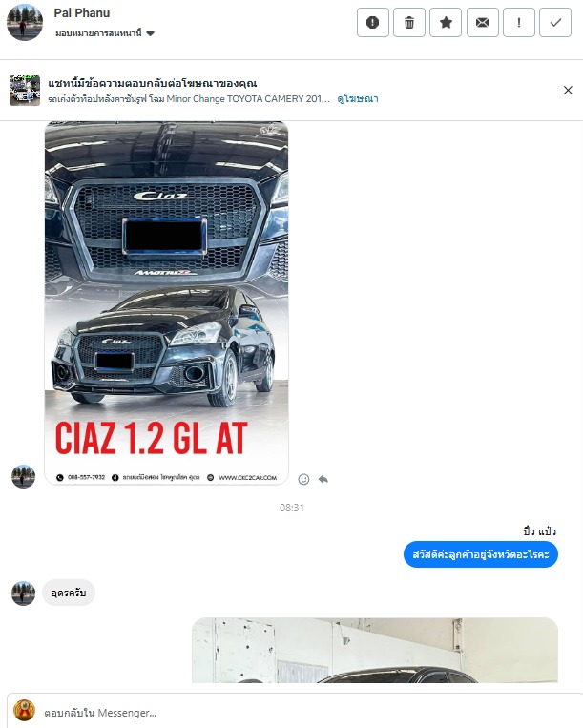Viewport: 583px width, 728px height.
Task: Add emoji reaction to Ciaz image
Action: 303,479
